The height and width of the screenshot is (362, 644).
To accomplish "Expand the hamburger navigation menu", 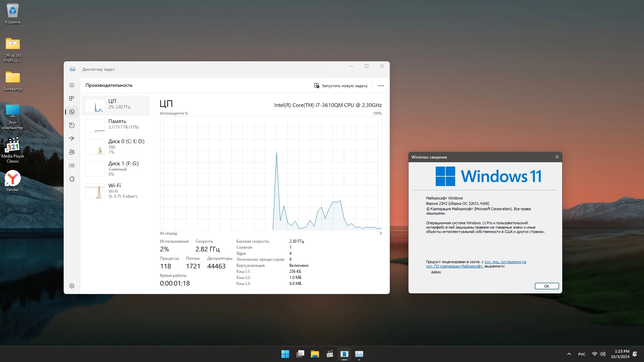I will (x=72, y=85).
